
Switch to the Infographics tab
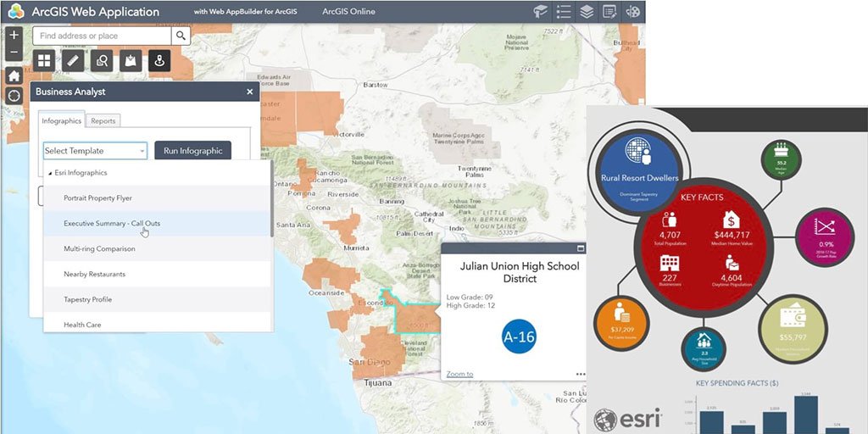pyautogui.click(x=61, y=120)
